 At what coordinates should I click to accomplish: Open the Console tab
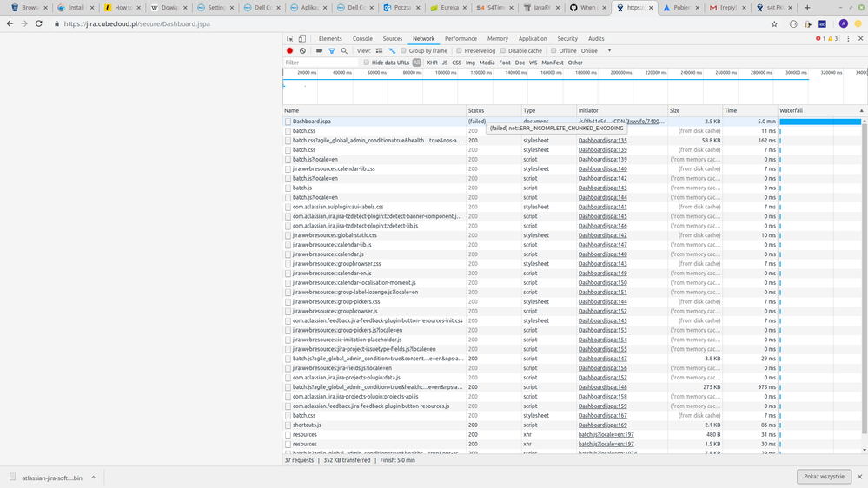pyautogui.click(x=362, y=39)
